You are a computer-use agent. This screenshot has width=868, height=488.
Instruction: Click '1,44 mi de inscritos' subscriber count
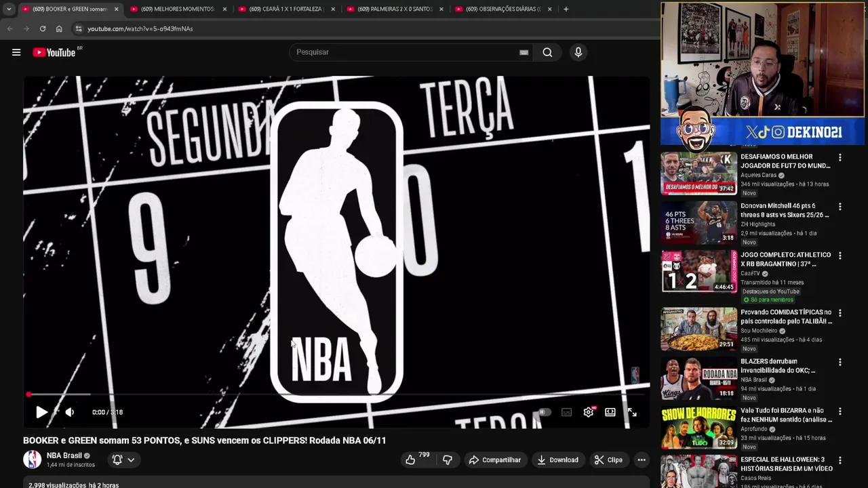coord(71,465)
